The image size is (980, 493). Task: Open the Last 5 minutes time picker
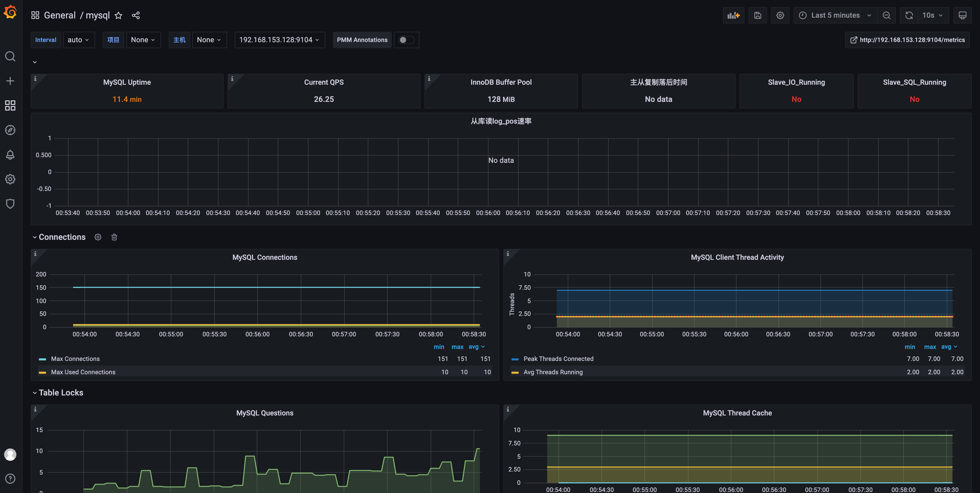point(835,15)
